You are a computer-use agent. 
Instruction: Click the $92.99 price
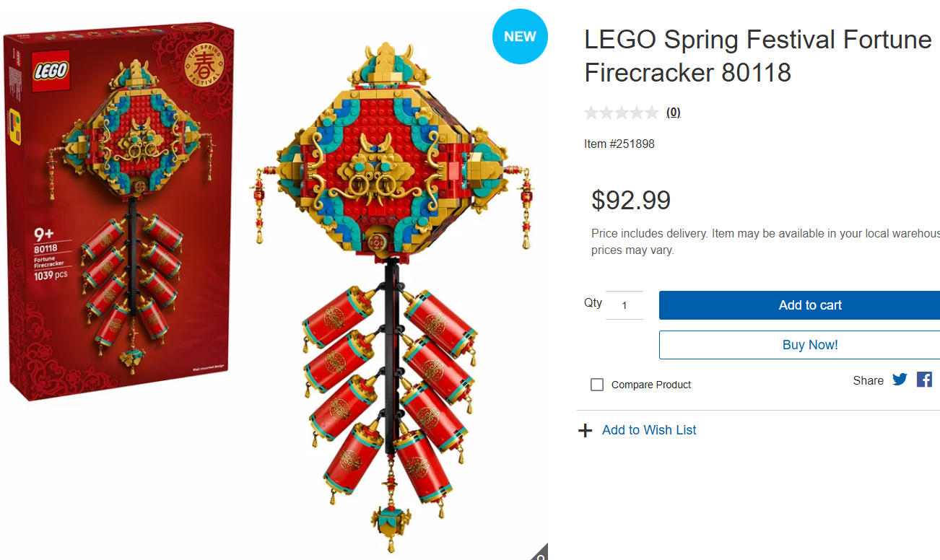pos(631,200)
